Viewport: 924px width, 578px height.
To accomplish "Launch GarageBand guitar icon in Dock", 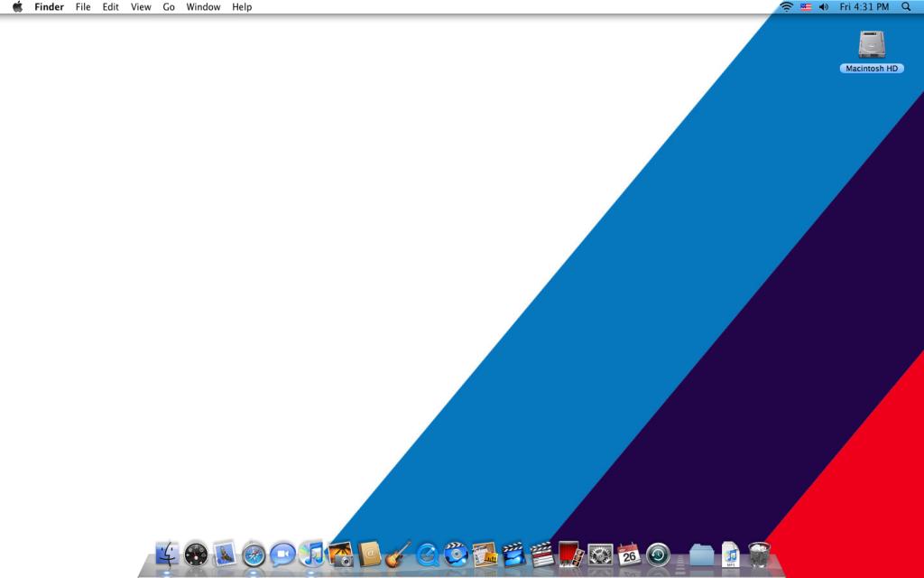I will pos(398,554).
